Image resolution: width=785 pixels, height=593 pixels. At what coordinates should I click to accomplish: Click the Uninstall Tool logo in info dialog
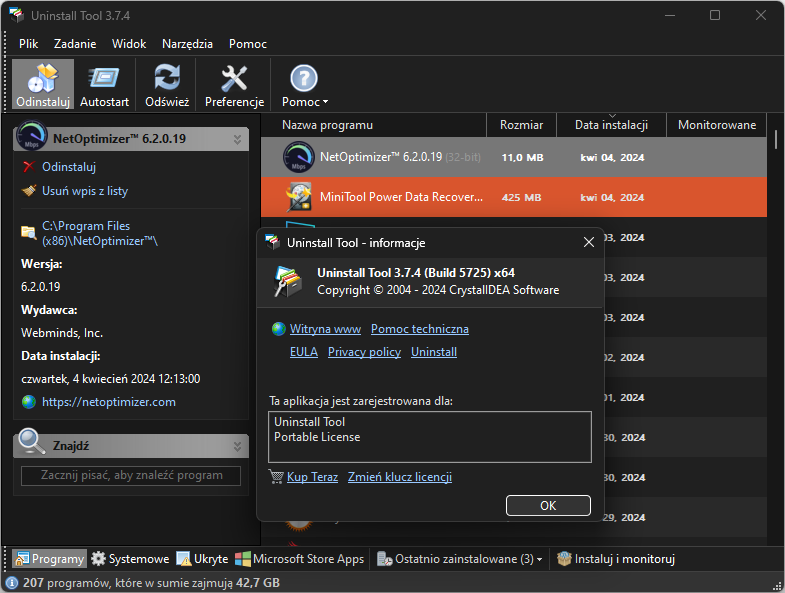click(288, 281)
